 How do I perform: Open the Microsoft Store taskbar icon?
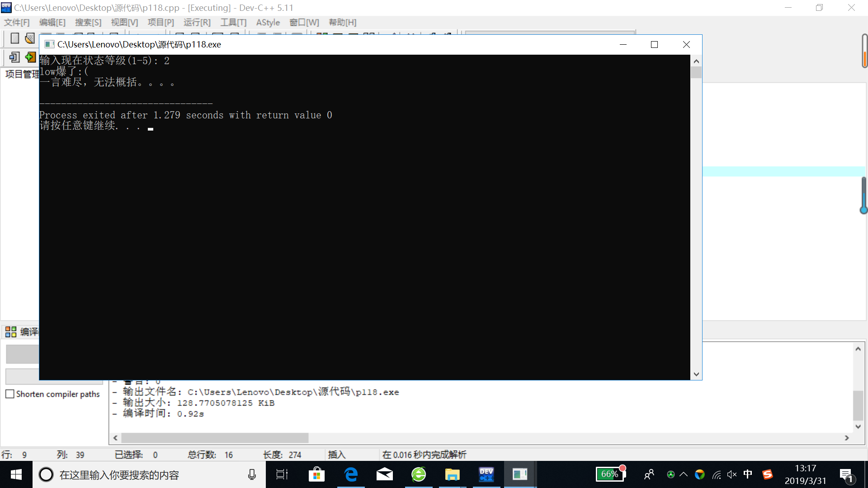[316, 474]
